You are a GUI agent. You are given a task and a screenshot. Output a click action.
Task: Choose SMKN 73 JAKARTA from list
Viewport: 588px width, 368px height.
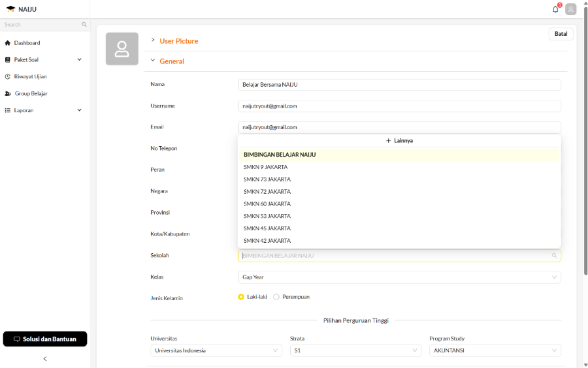click(x=399, y=179)
